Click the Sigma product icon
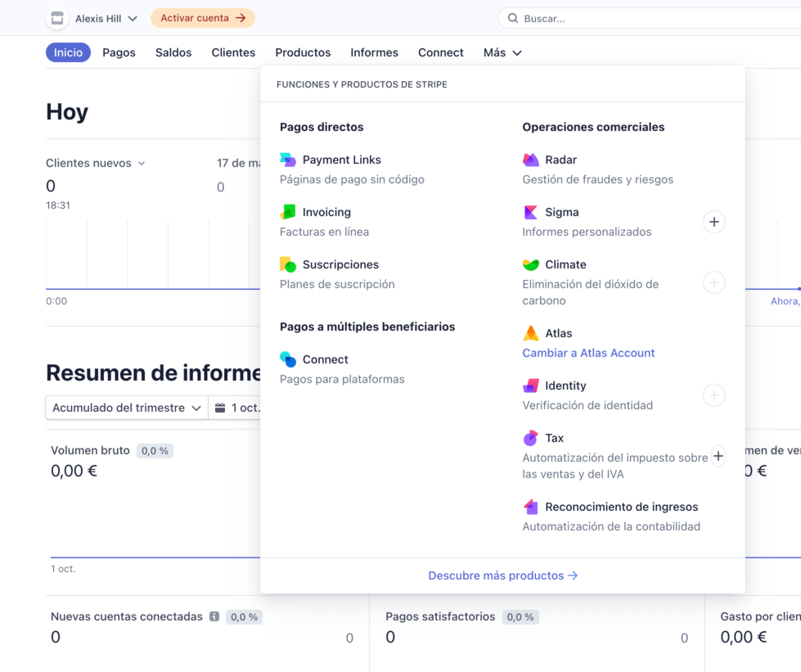Image resolution: width=801 pixels, height=672 pixels. pyautogui.click(x=530, y=212)
